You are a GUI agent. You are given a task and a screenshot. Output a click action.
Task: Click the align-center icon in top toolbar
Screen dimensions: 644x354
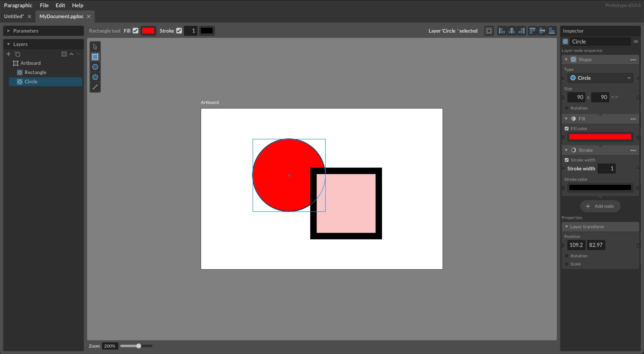(511, 30)
